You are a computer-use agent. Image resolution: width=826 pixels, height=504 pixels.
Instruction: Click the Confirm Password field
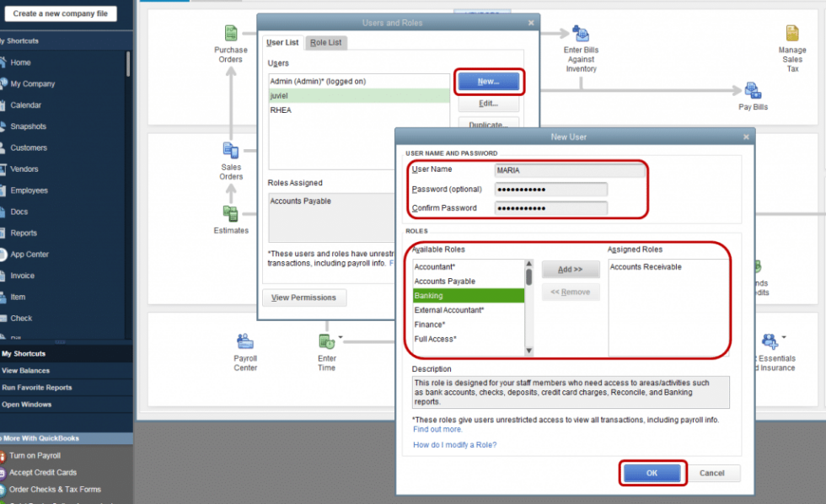[x=551, y=208]
